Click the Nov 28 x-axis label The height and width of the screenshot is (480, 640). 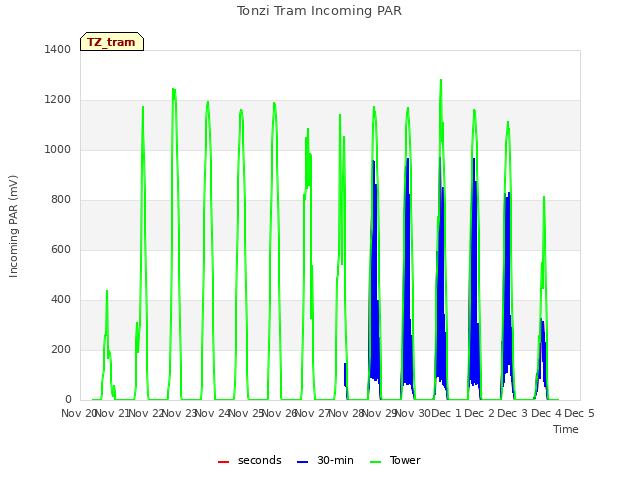346,413
